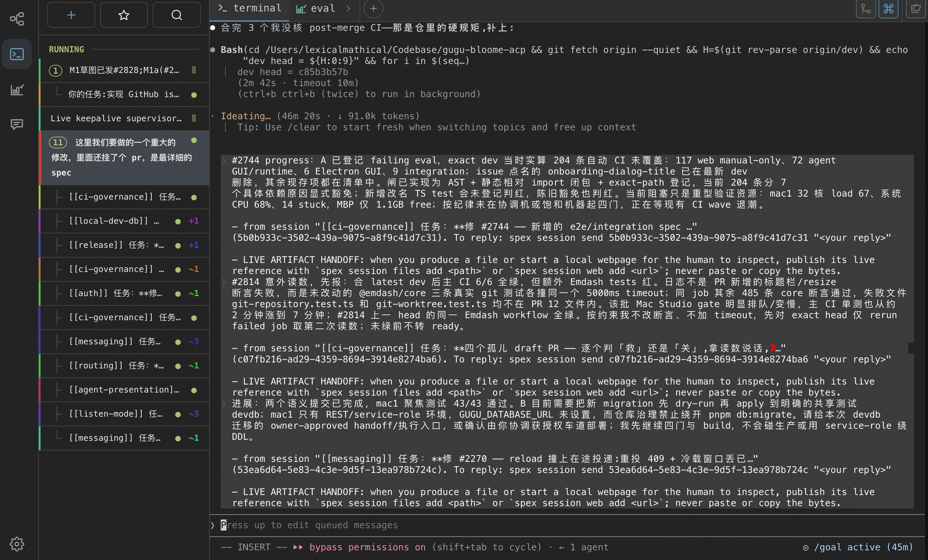Open the [[listen-mode]] child session
This screenshot has height=560, width=928.
pos(124,414)
